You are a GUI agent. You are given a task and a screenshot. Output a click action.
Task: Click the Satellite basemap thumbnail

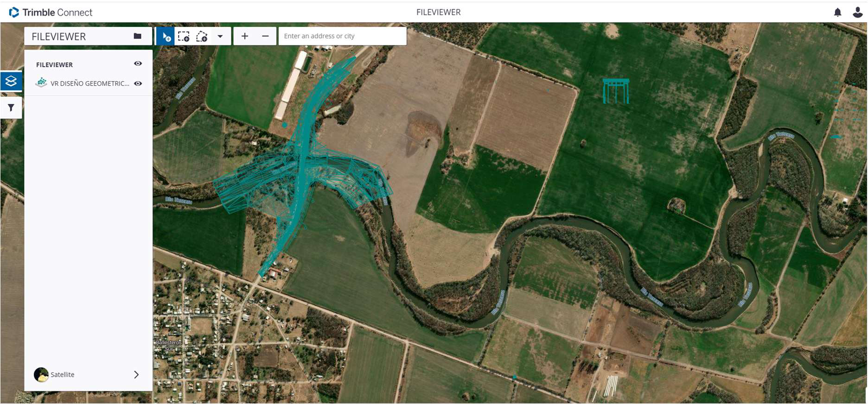[41, 374]
